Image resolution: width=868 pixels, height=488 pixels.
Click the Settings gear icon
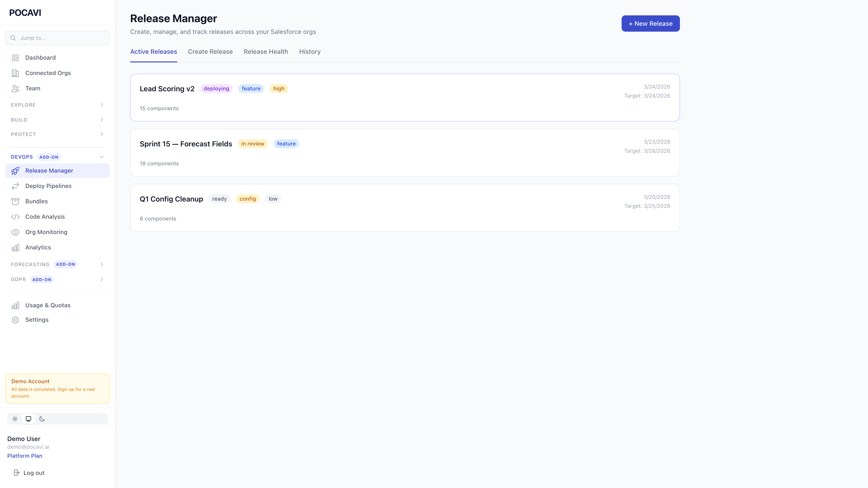15,320
